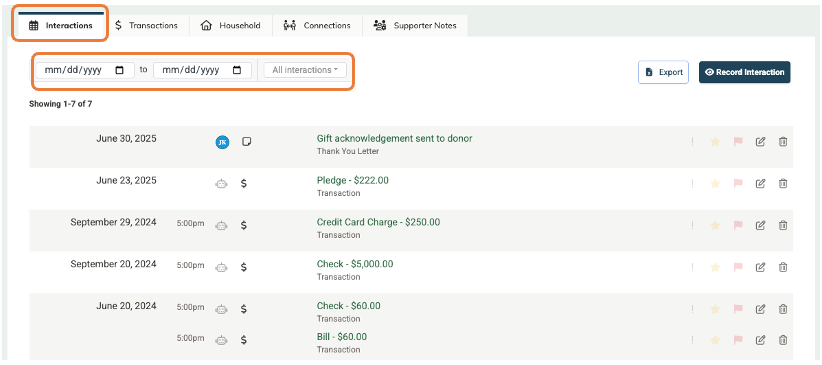Click the dollar icon on Pledge row
The width and height of the screenshot is (822, 365).
244,184
